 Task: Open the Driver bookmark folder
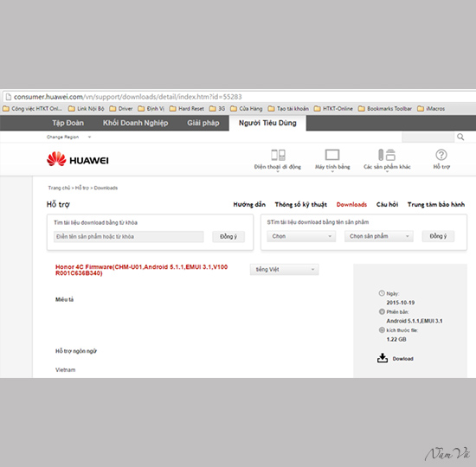pos(121,108)
